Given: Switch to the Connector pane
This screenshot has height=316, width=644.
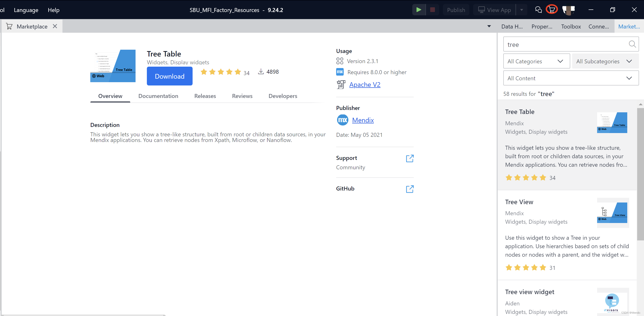Looking at the screenshot, I should [599, 26].
